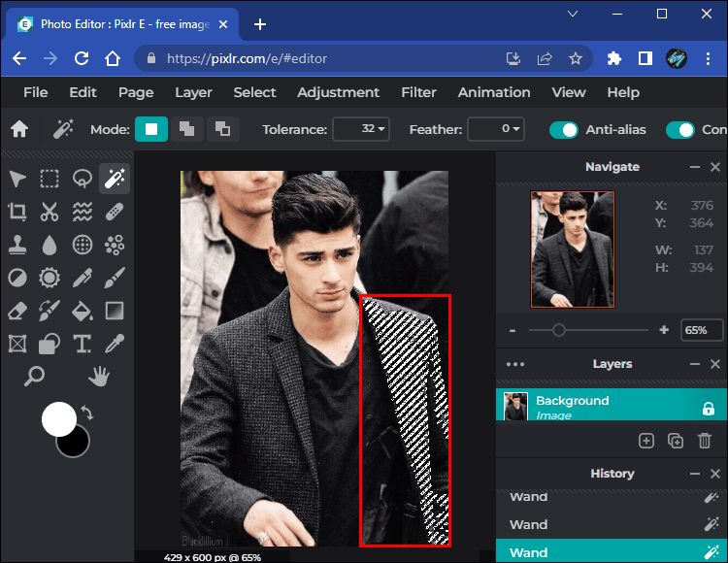This screenshot has width=728, height=563.
Task: Open the Filter menu
Action: click(x=418, y=92)
